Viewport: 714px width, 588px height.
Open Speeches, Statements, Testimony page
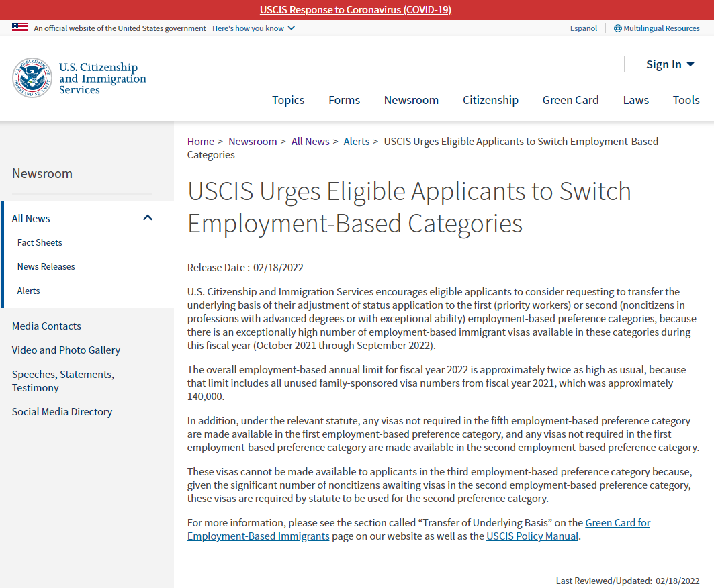[63, 381]
